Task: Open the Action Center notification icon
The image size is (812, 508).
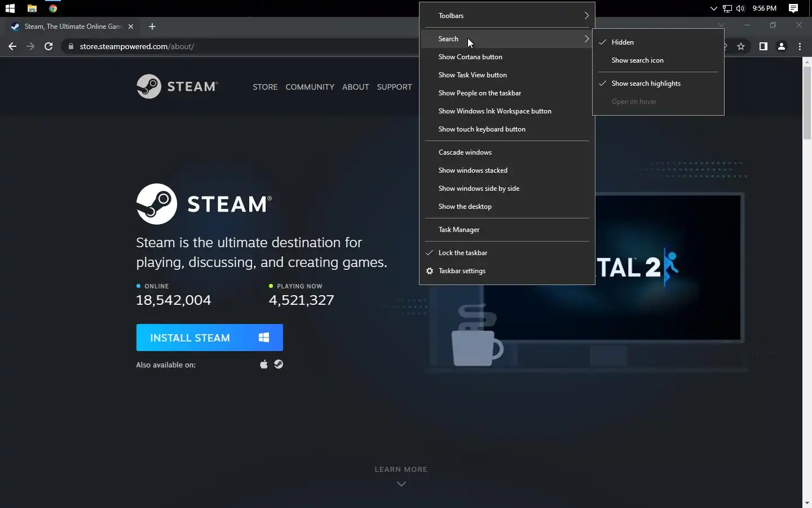Action: 793,8
